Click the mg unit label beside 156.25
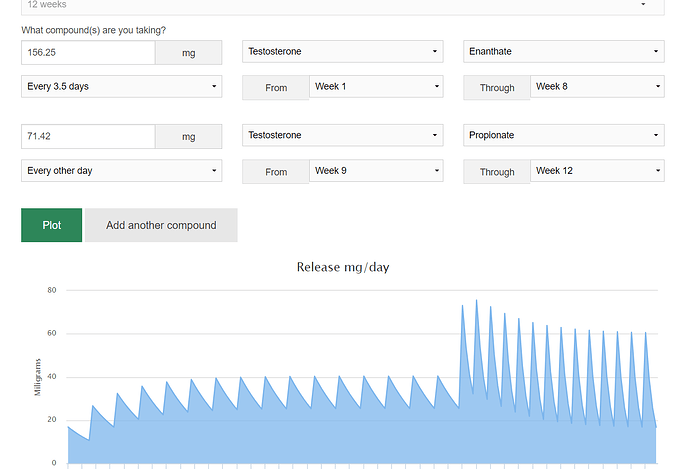The height and width of the screenshot is (469, 690). pos(188,53)
